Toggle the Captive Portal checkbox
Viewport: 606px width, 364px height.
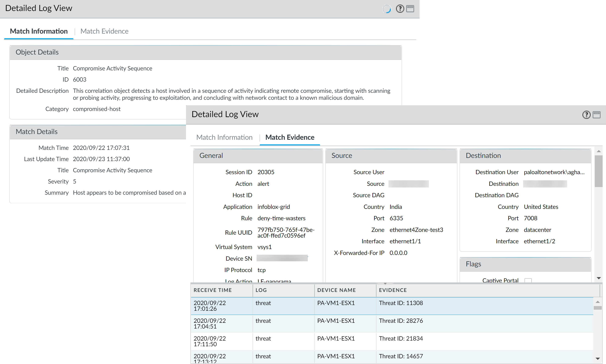coord(528,280)
